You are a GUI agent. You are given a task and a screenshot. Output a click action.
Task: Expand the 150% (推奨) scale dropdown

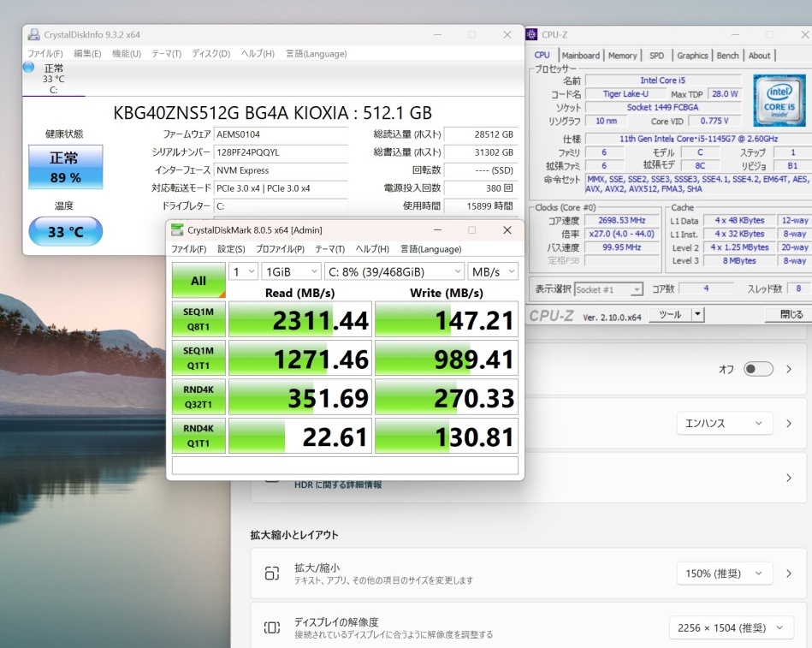pyautogui.click(x=724, y=574)
